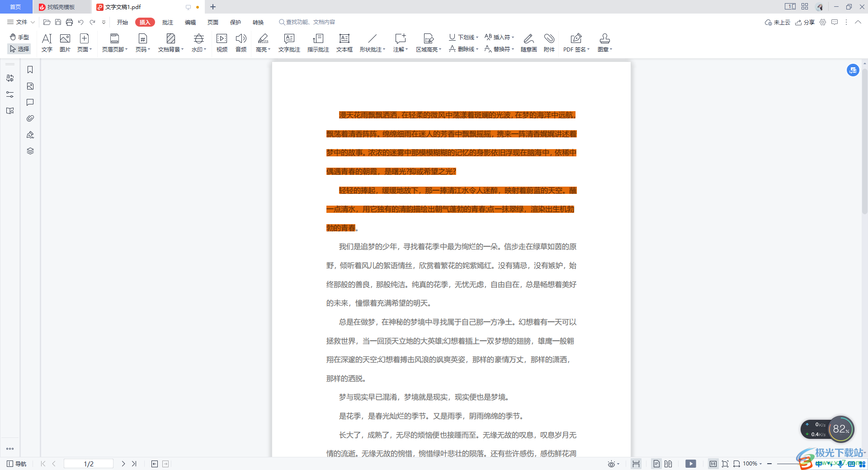
Task: Set actual size 1:1 view
Action: (x=713, y=464)
